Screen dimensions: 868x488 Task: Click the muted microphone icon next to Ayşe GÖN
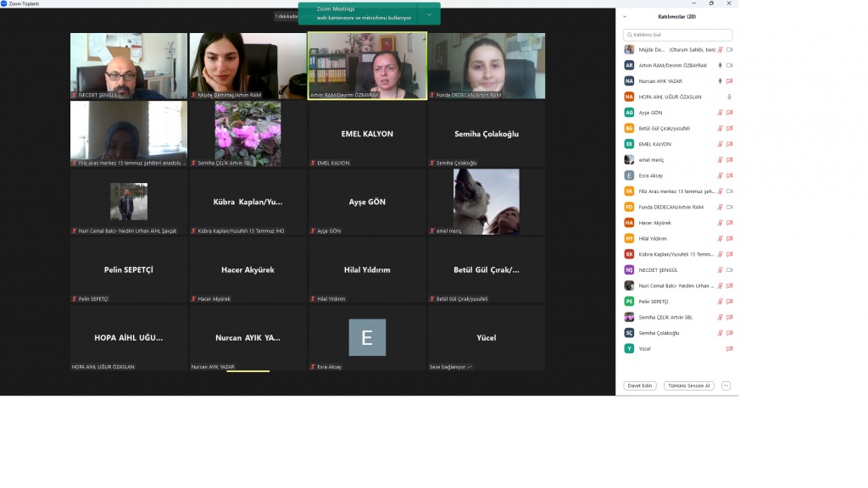[720, 113]
